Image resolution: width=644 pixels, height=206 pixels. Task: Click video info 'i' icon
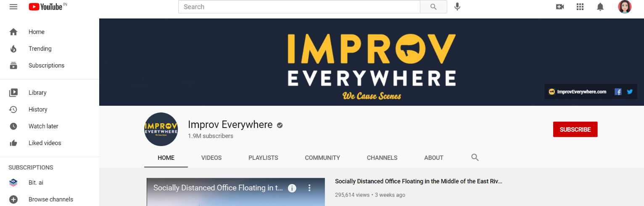(292, 188)
